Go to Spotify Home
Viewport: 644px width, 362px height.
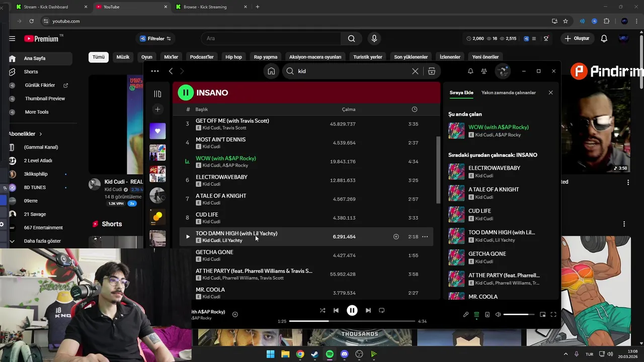point(271,71)
